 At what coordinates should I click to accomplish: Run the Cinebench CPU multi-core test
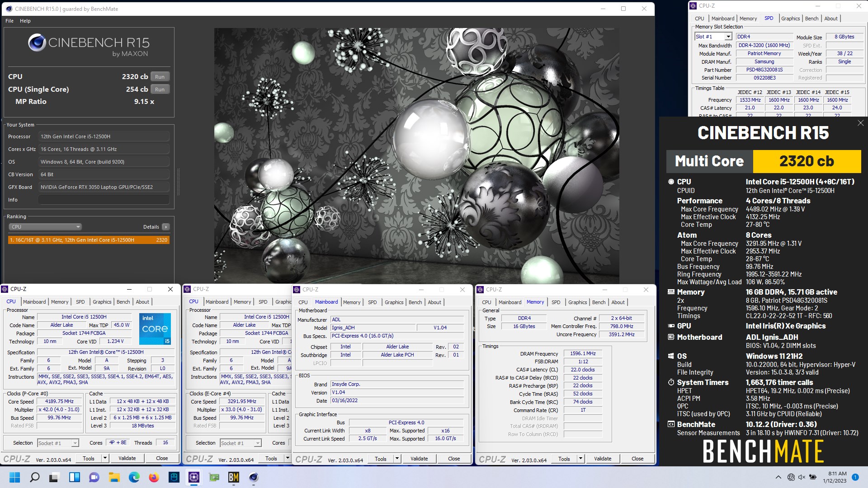tap(160, 77)
